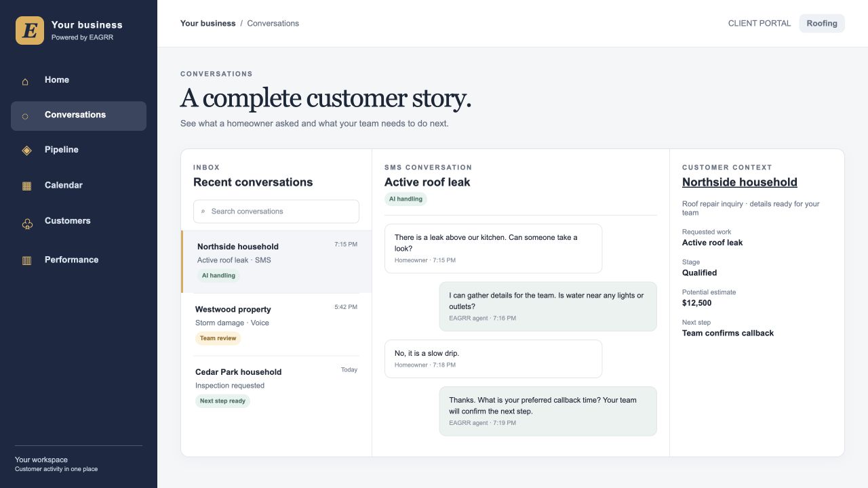Open the CLIENT PORTAL link
Screen dimensions: 868x488
[759, 23]
